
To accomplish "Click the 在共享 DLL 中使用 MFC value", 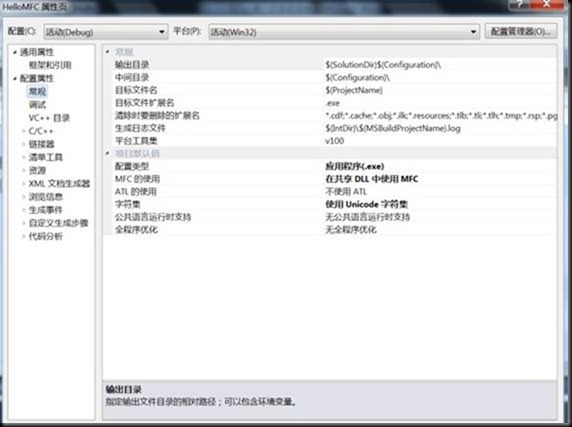I will (372, 179).
